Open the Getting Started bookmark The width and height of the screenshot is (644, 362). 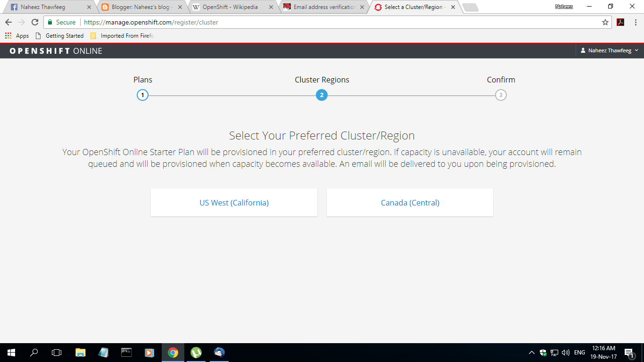click(x=59, y=36)
